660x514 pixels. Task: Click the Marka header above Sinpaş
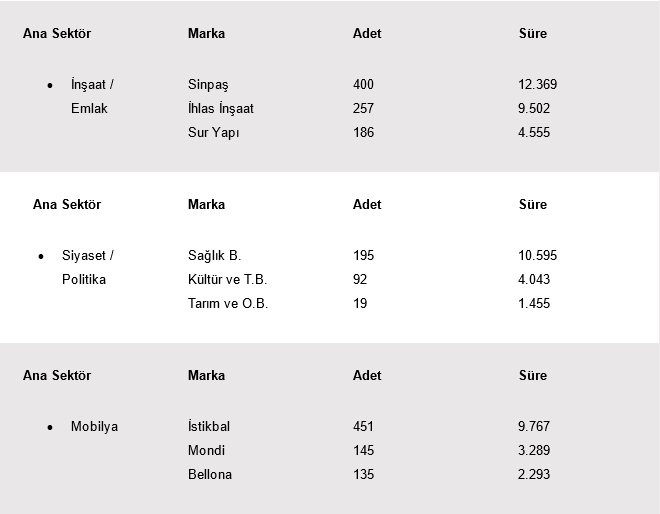tap(206, 34)
